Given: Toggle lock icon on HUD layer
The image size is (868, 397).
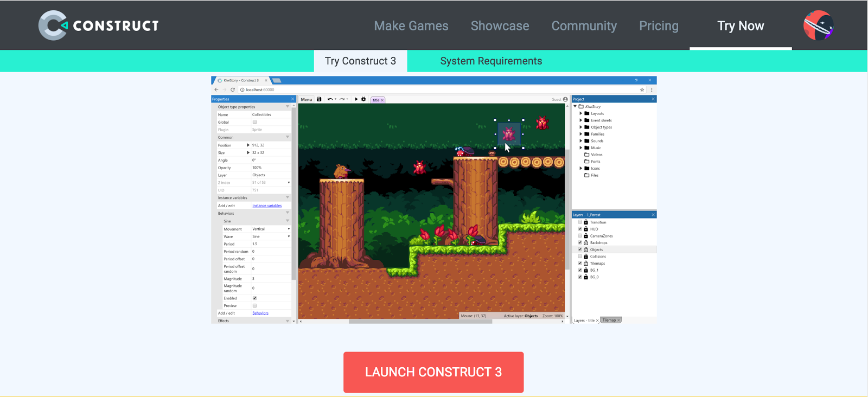Looking at the screenshot, I should click(586, 229).
